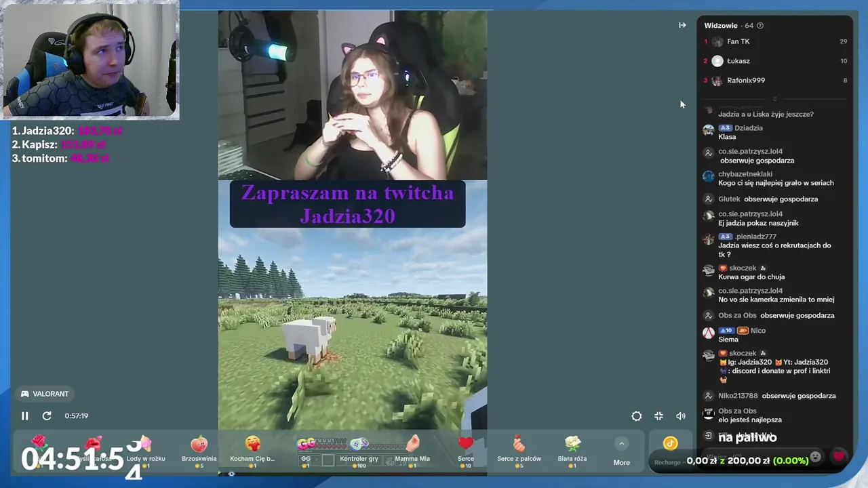Mute the stream volume speaker
The width and height of the screenshot is (868, 488).
tap(681, 416)
